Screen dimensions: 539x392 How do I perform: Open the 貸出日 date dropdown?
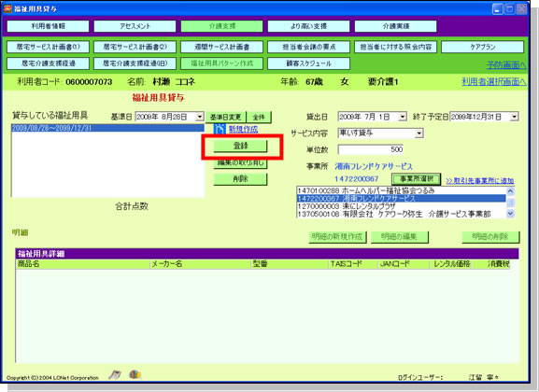coord(403,117)
